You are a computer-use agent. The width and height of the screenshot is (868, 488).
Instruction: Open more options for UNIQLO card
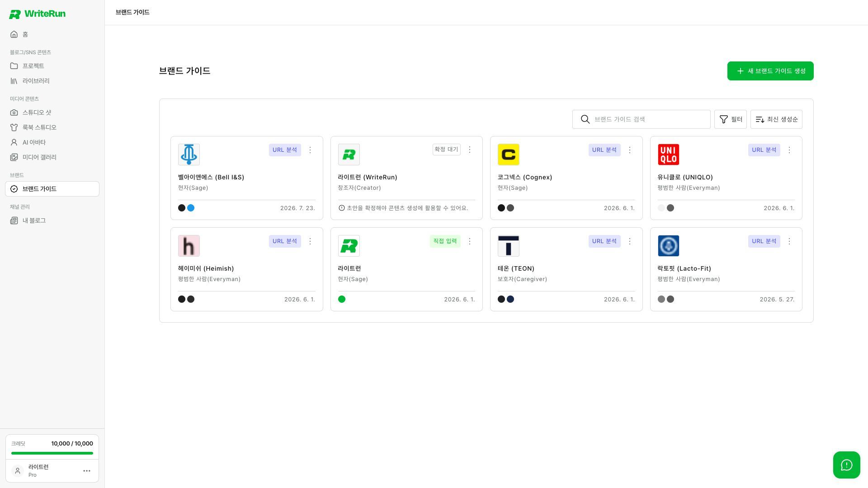tap(789, 150)
